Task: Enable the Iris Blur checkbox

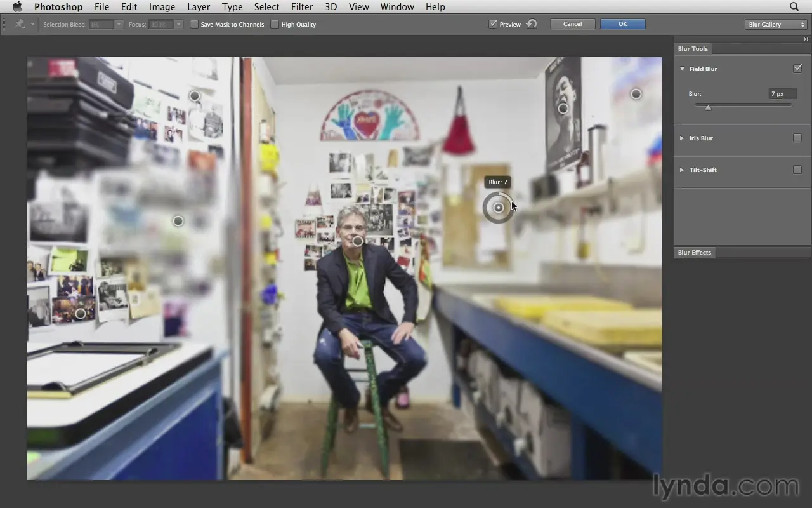Action: [797, 138]
